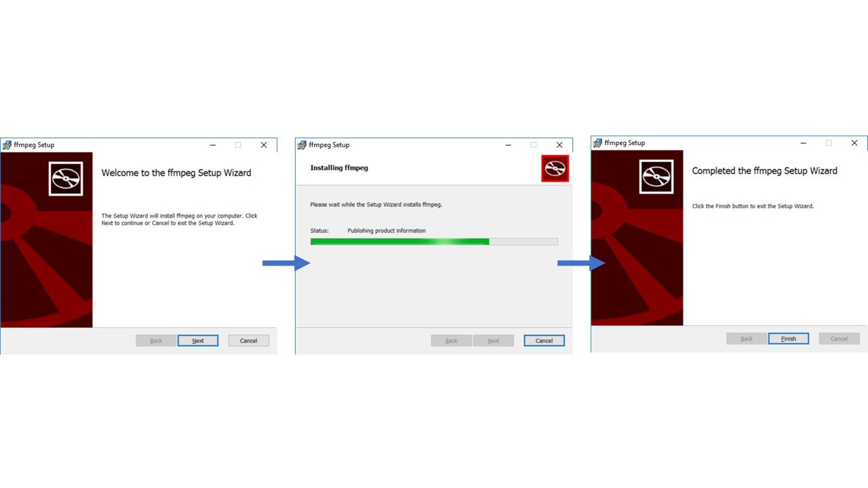Image resolution: width=868 pixels, height=488 pixels.
Task: Click red disc icon in Installing ffmpeg header
Action: click(x=555, y=169)
